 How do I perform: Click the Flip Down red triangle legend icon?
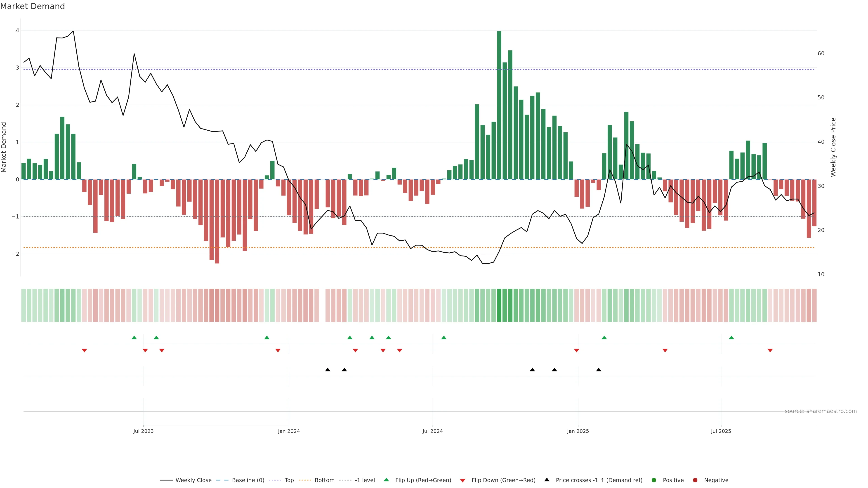pyautogui.click(x=463, y=480)
